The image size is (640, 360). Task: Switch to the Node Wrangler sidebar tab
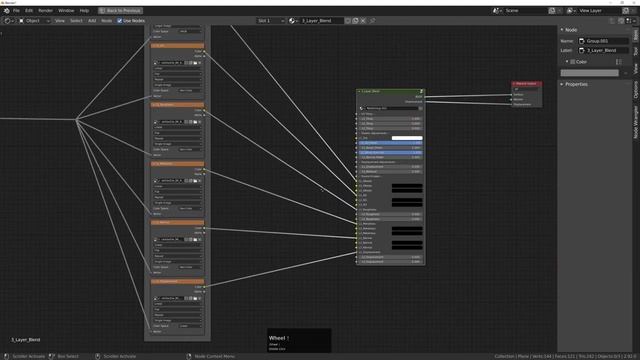636,122
